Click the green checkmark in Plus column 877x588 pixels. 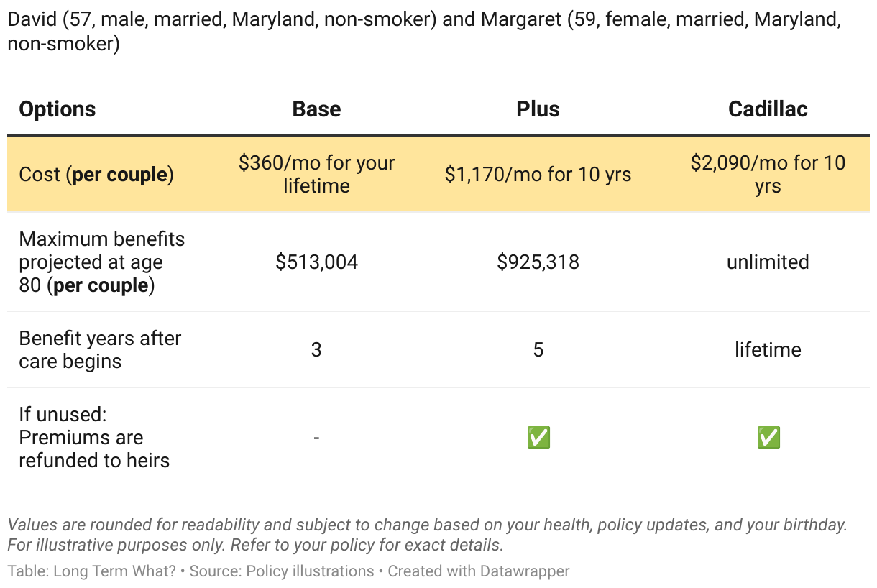pos(538,438)
